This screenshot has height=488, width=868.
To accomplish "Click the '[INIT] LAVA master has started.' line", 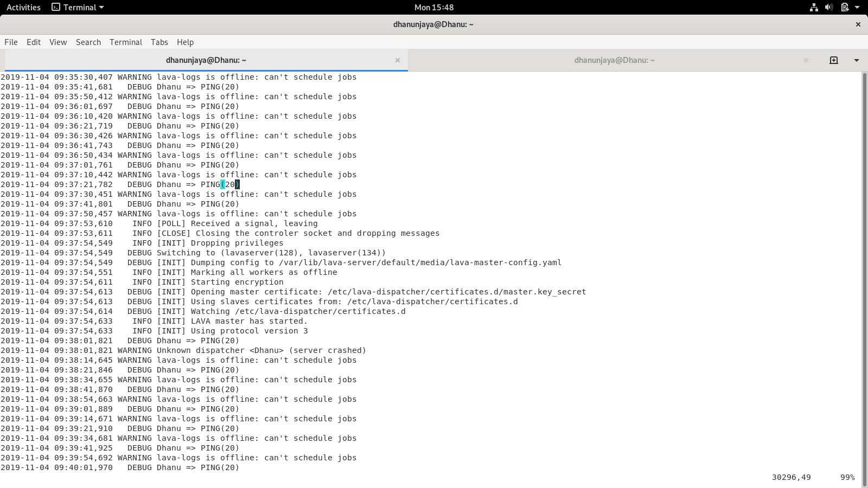I will pos(154,321).
